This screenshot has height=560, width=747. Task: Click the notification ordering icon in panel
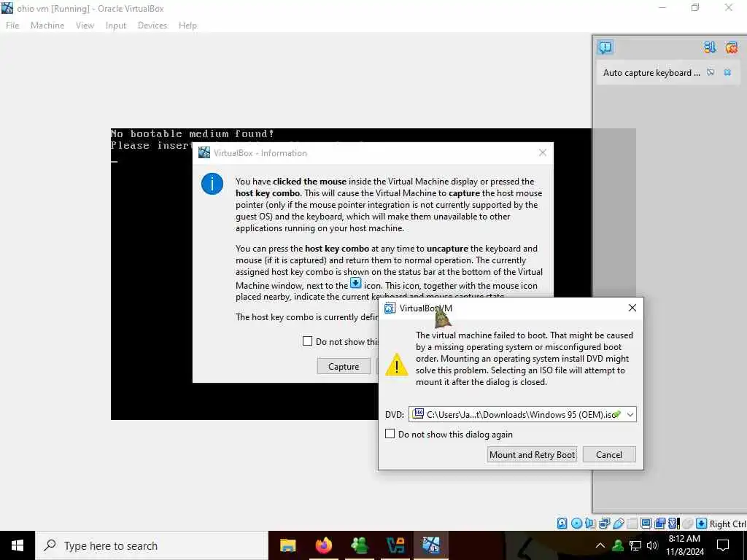(x=709, y=47)
